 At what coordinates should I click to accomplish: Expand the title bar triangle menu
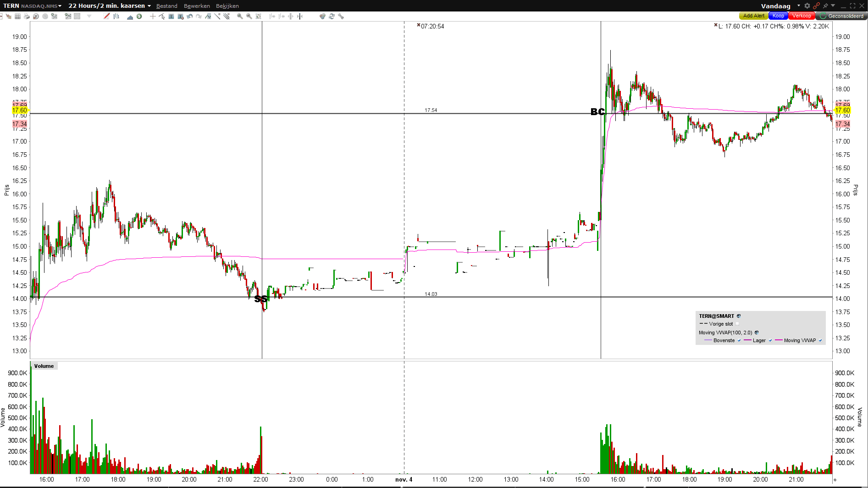(833, 6)
